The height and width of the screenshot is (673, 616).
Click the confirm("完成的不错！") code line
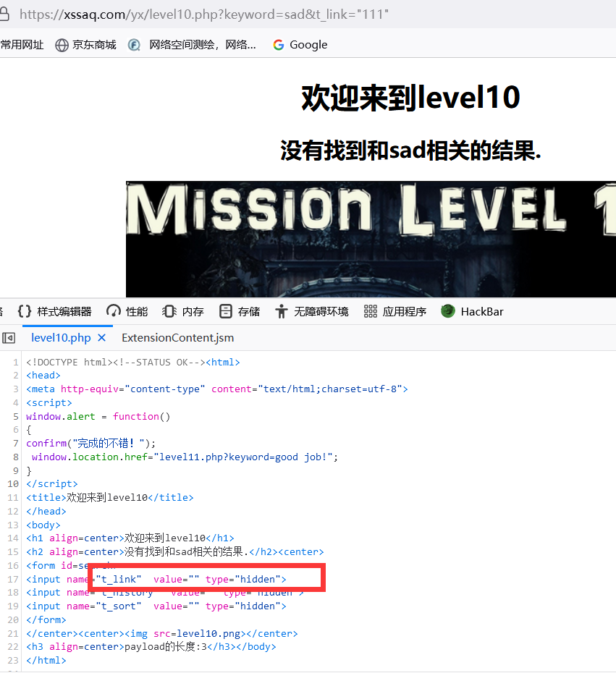pyautogui.click(x=90, y=444)
